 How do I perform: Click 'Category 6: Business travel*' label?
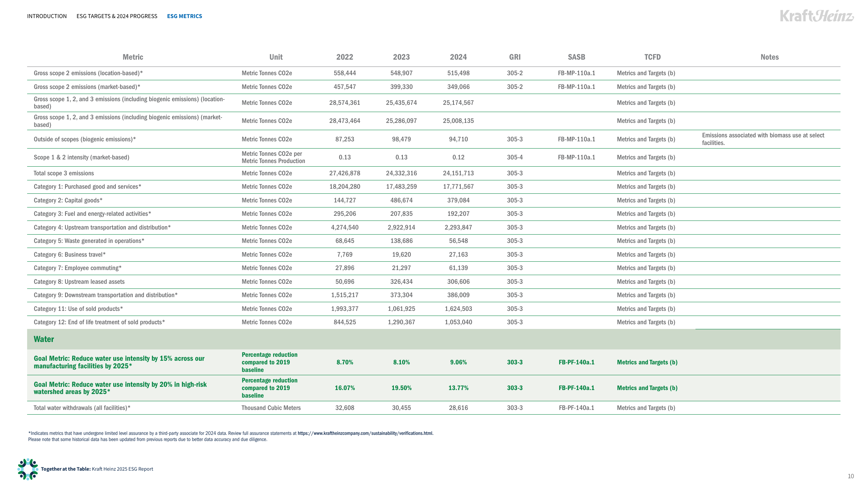tap(70, 254)
